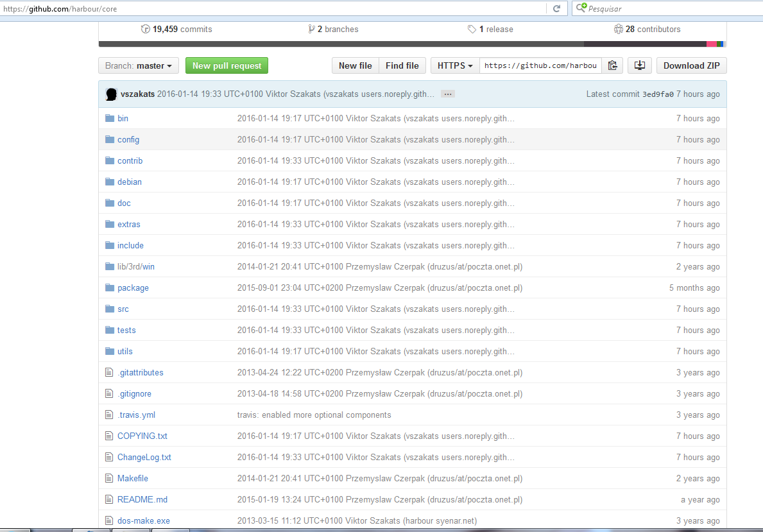
Task: Click the copy clone URL clipboard icon
Action: (612, 65)
